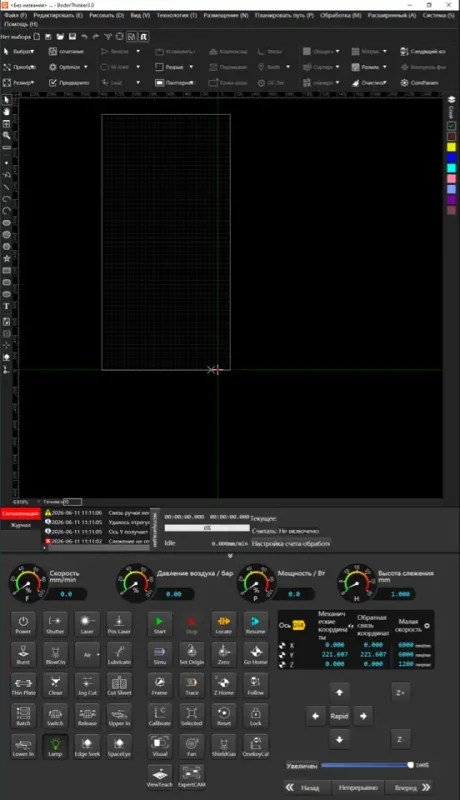Screen dimensions: 460x800
Task: Expand the Разрыв dropdown arrow
Action: click(191, 67)
